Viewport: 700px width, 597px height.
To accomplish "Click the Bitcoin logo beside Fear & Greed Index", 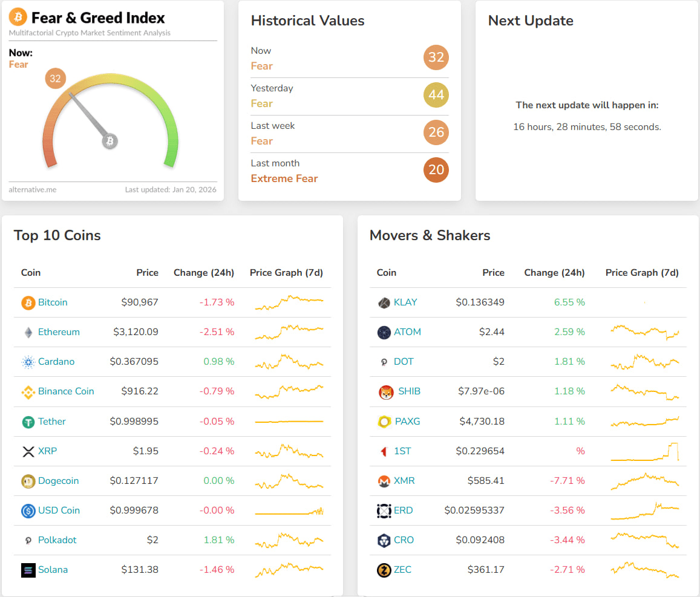I will tap(18, 17).
